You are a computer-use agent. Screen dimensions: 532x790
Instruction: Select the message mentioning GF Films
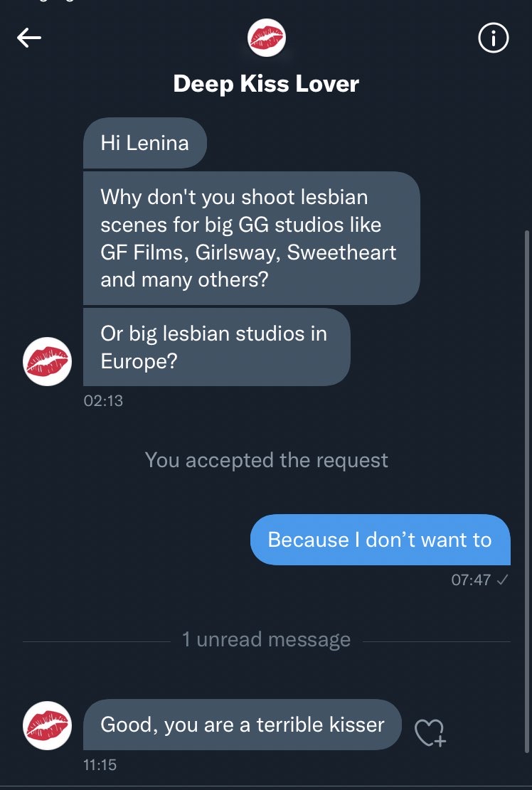250,238
